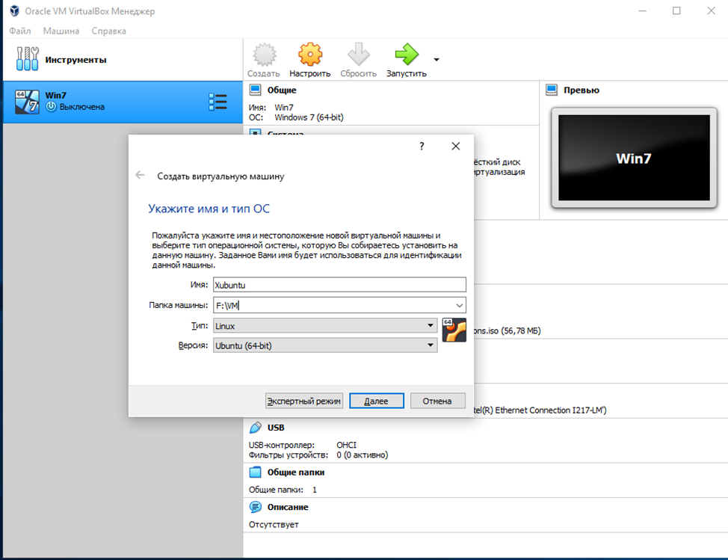Maximize the VirtualBox Manager window
728x560 pixels.
pyautogui.click(x=676, y=10)
